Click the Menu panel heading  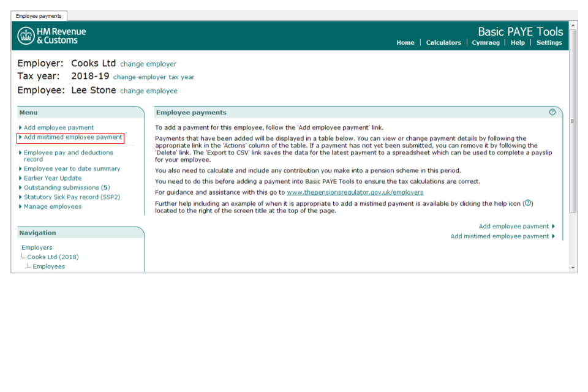point(29,113)
